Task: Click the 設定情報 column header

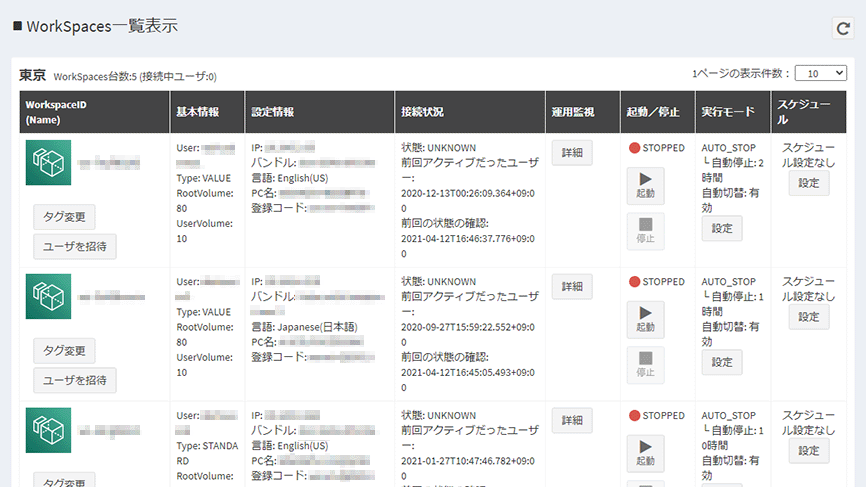Action: [x=320, y=112]
